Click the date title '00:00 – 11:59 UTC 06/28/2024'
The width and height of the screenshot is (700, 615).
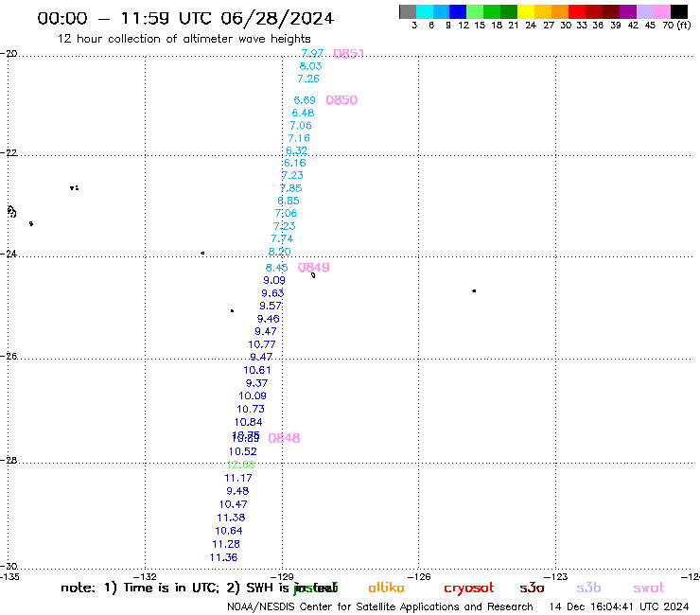(x=185, y=18)
